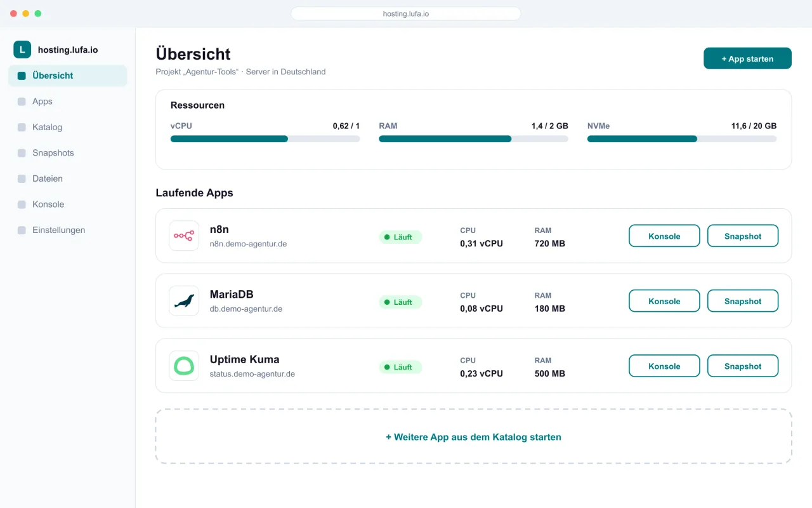The image size is (812, 508).
Task: Click the square icon beside Einstellungen
Action: 22,231
